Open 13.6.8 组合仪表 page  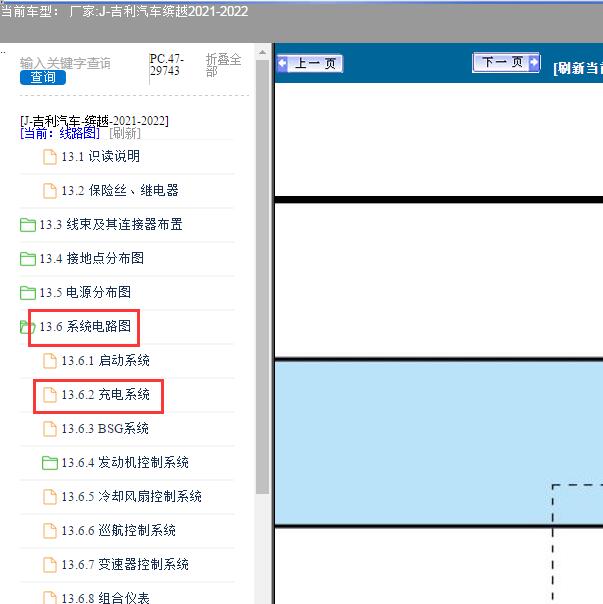point(105,597)
